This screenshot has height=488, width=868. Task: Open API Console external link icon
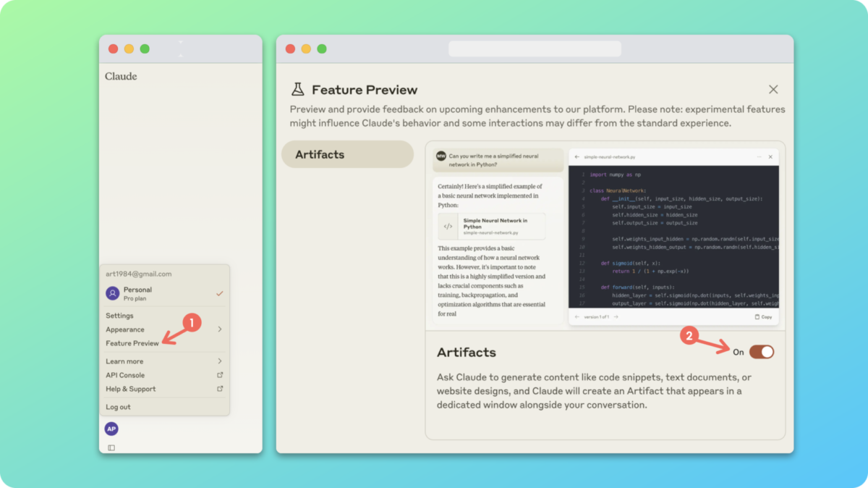(220, 375)
